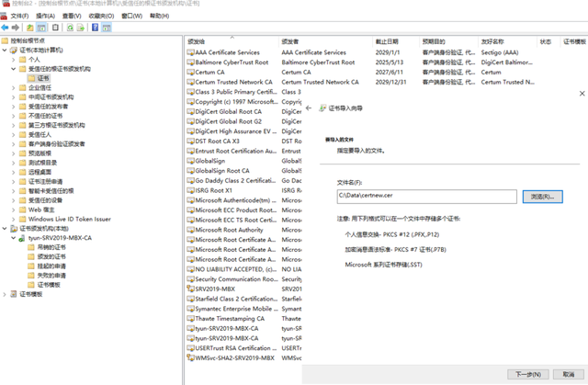Click the console icon beside the 文件(F) menu

4,16
